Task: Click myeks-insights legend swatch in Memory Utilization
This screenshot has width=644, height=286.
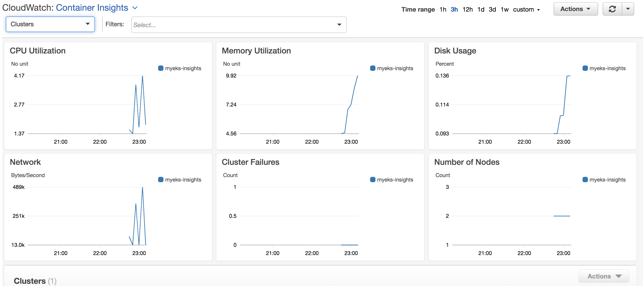Action: [x=373, y=68]
